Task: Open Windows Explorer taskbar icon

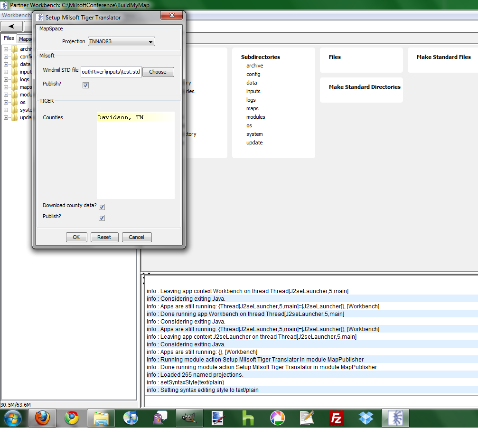Action: click(101, 418)
